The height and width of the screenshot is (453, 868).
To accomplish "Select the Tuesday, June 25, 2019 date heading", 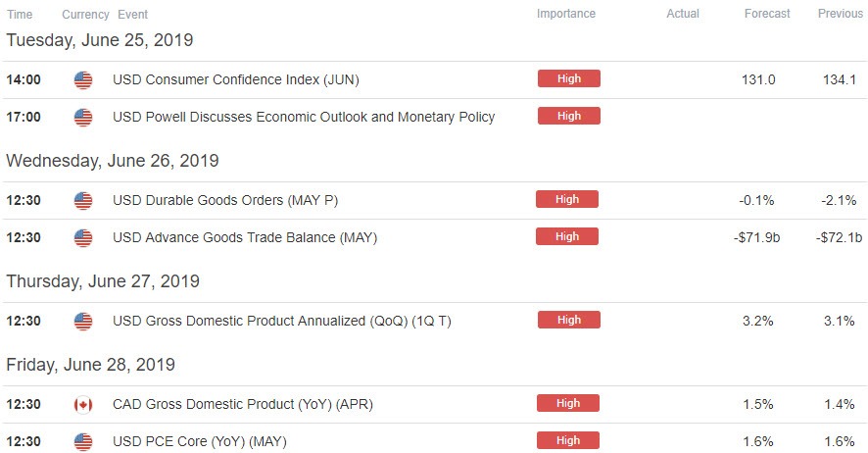I will pyautogui.click(x=100, y=40).
